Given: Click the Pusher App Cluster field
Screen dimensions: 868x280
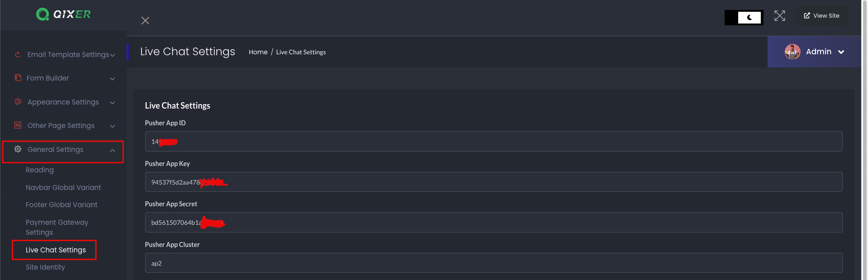Looking at the screenshot, I should point(493,263).
